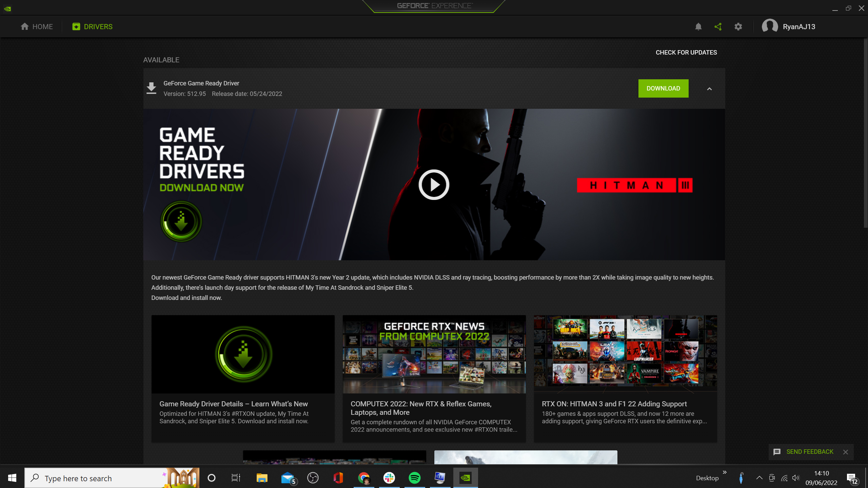Expand the Desktop toolbar chevron
This screenshot has width=868, height=488.
725,472
